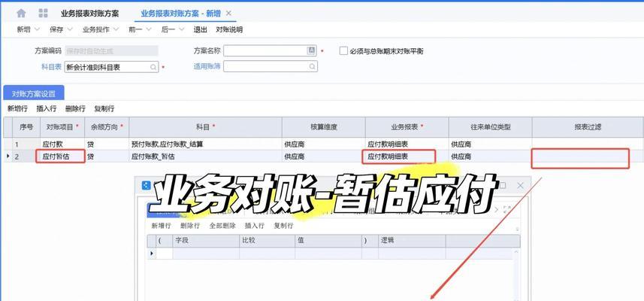Select the 应付款 cell in row 1
The height and width of the screenshot is (301, 644).
63,144
